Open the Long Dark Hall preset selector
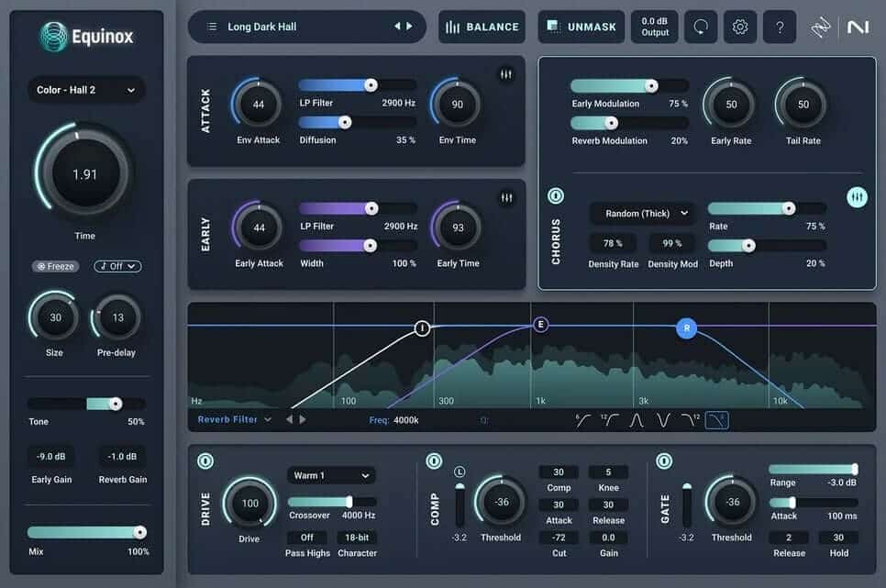 [x=307, y=27]
